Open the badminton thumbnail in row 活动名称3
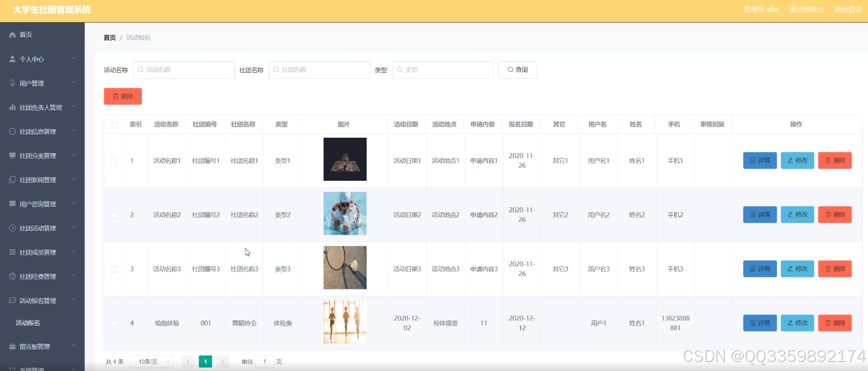This screenshot has height=371, width=868. [345, 267]
